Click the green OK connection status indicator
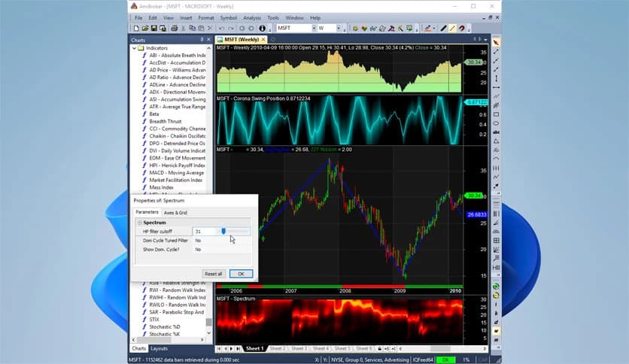 pyautogui.click(x=445, y=360)
